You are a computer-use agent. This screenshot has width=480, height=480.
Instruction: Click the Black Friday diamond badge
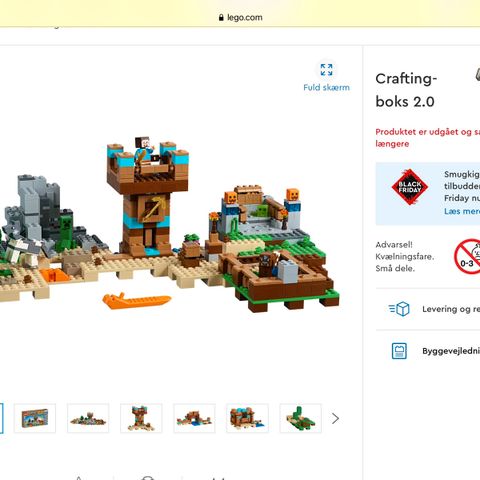[410, 187]
